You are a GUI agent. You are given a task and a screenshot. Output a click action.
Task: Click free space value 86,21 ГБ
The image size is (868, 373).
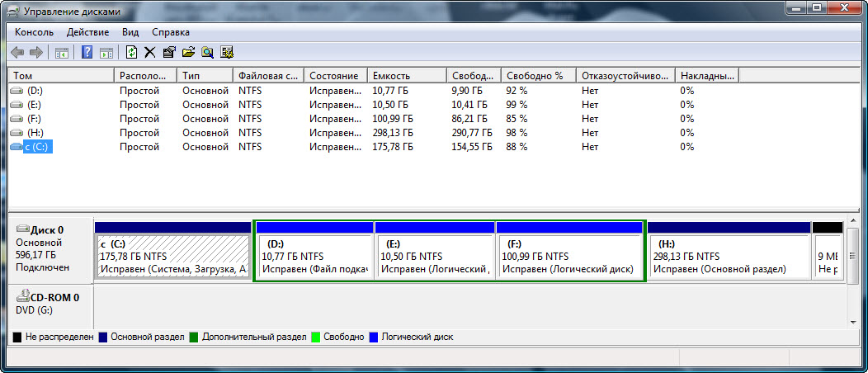tap(469, 119)
